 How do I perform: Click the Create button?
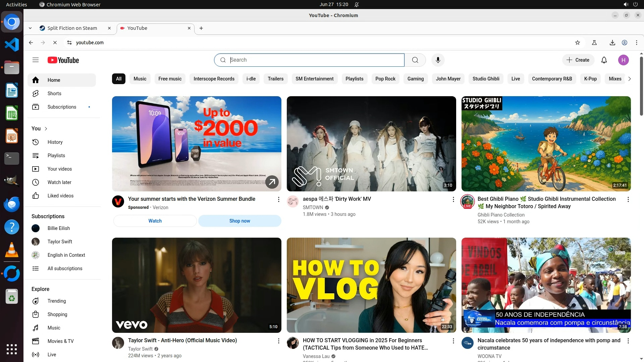(578, 60)
